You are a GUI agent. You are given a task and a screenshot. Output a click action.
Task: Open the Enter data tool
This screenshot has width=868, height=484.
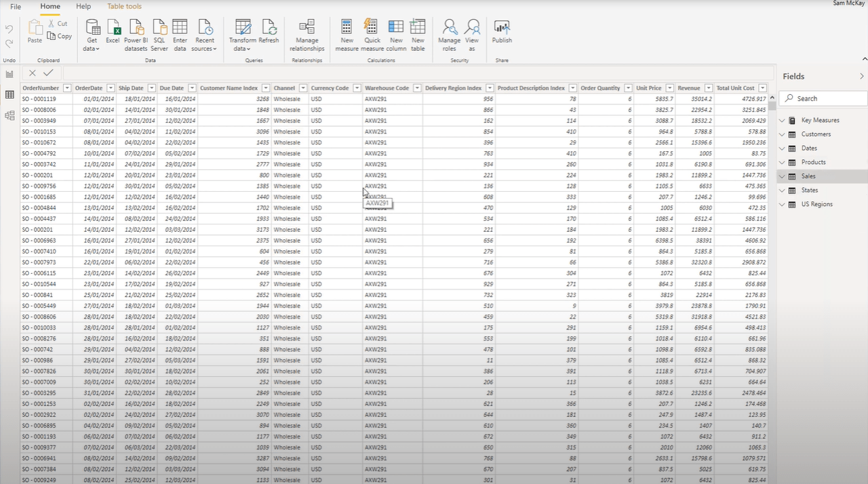tap(180, 35)
